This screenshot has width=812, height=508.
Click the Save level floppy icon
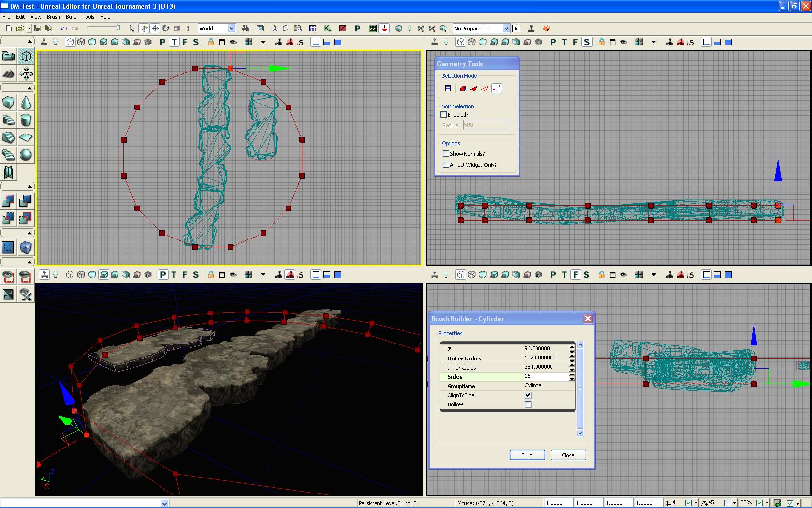point(38,29)
